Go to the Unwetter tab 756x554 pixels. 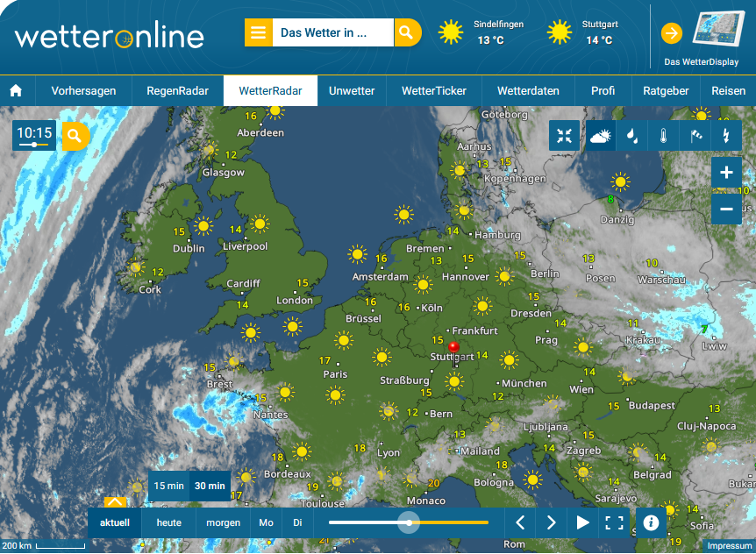coord(352,91)
